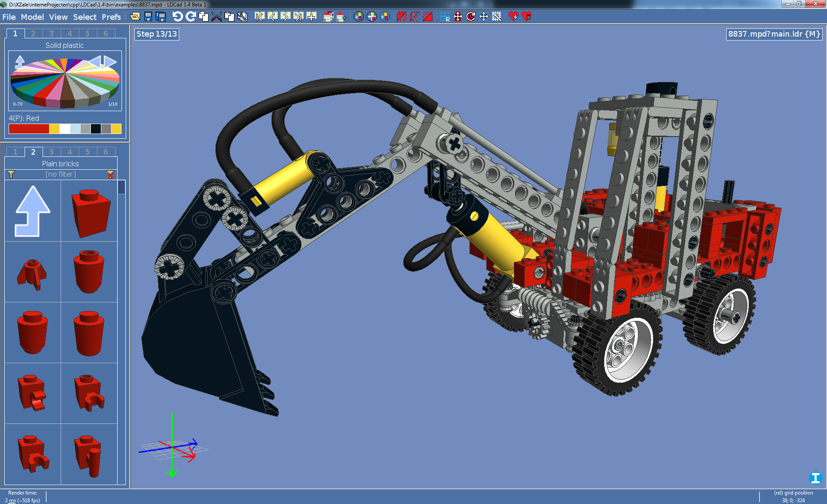
Task: Click the part bin vertical scrollbar handle
Action: tap(121, 187)
